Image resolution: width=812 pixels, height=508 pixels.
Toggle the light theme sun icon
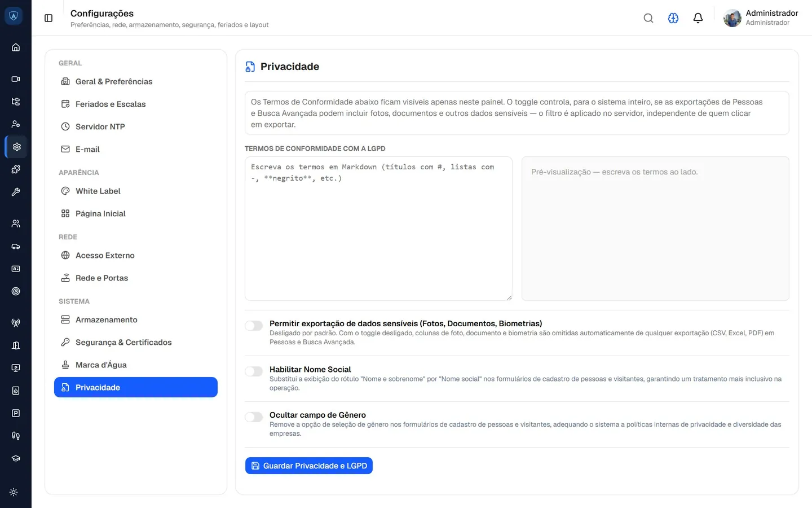click(x=14, y=492)
